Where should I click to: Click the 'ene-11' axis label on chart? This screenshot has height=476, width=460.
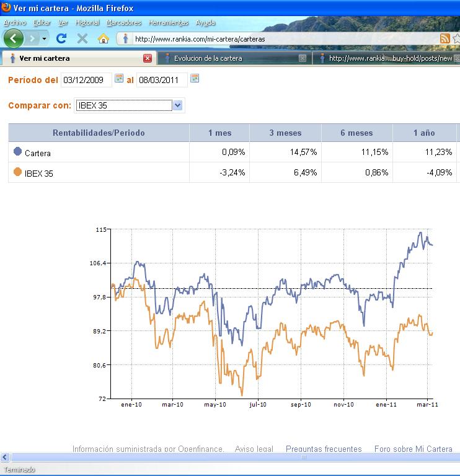point(386,405)
